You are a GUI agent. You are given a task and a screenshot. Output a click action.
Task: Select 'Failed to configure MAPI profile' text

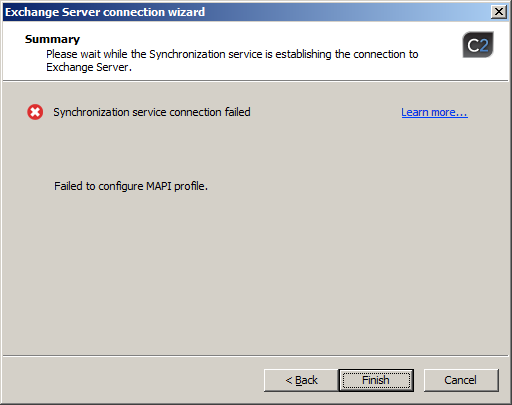(131, 186)
